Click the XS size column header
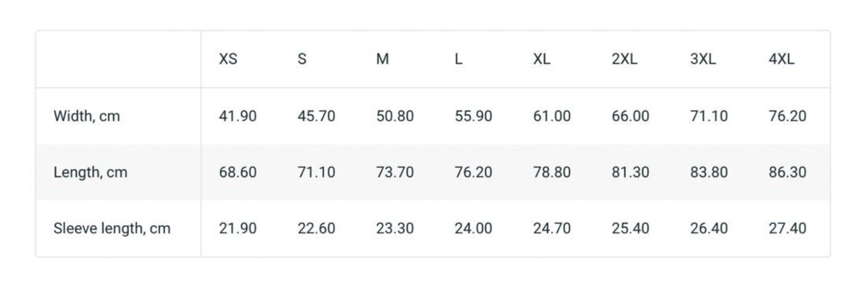 coord(228,59)
